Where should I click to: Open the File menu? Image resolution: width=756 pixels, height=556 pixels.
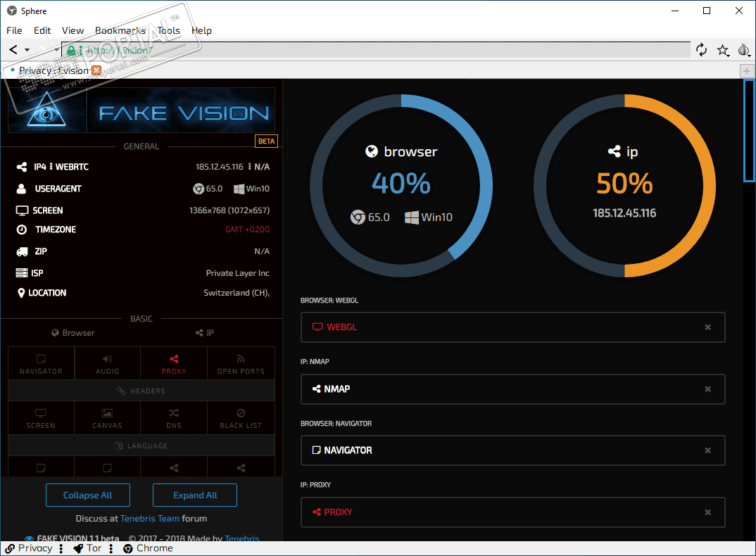[x=14, y=30]
